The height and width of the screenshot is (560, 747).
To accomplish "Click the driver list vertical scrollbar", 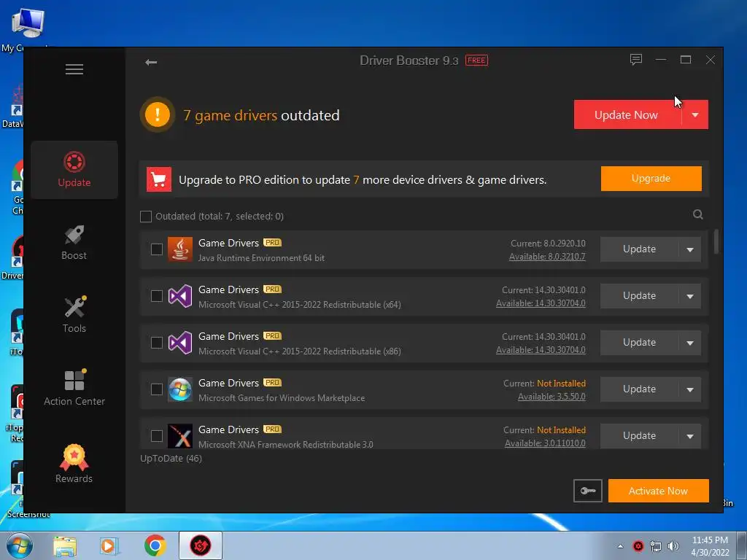I will click(716, 242).
